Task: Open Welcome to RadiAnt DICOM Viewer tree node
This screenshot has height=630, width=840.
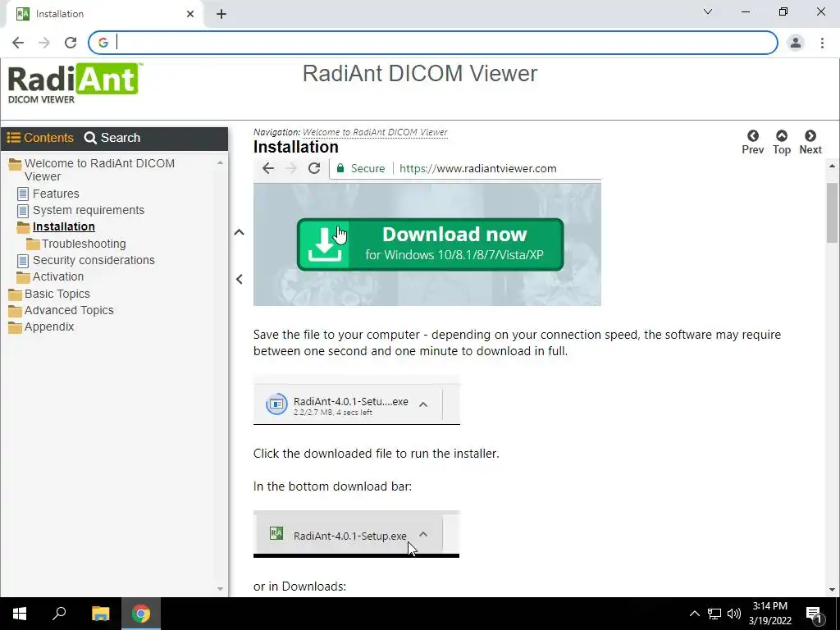Action: pyautogui.click(x=99, y=170)
